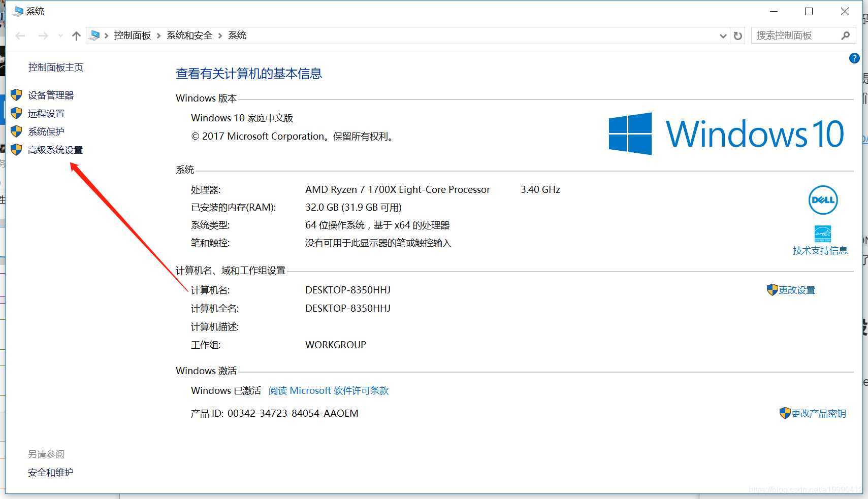
Task: Expand chevron after 系统和安全 breadcrumb
Action: click(220, 36)
